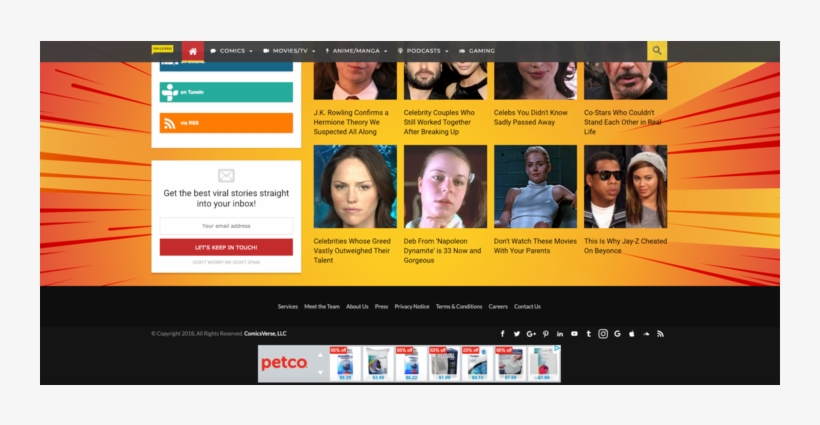Viewport: 820px width, 425px height.
Task: Click thumbnail above 'Celebrities Whose Greed' caption
Action: tap(355, 187)
